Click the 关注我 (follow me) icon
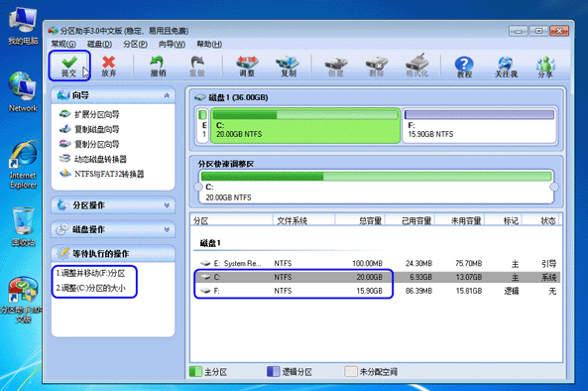Screen dimensions: 588x391 [x=506, y=66]
